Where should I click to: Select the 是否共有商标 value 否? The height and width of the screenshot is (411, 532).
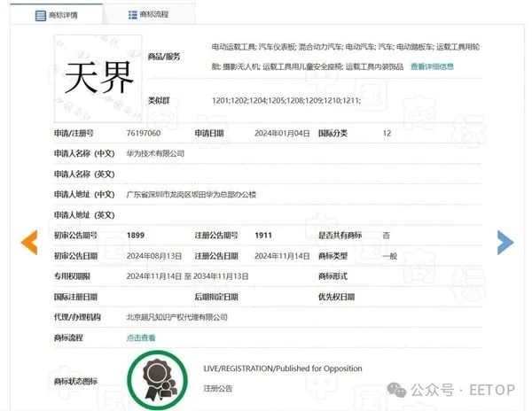point(386,235)
